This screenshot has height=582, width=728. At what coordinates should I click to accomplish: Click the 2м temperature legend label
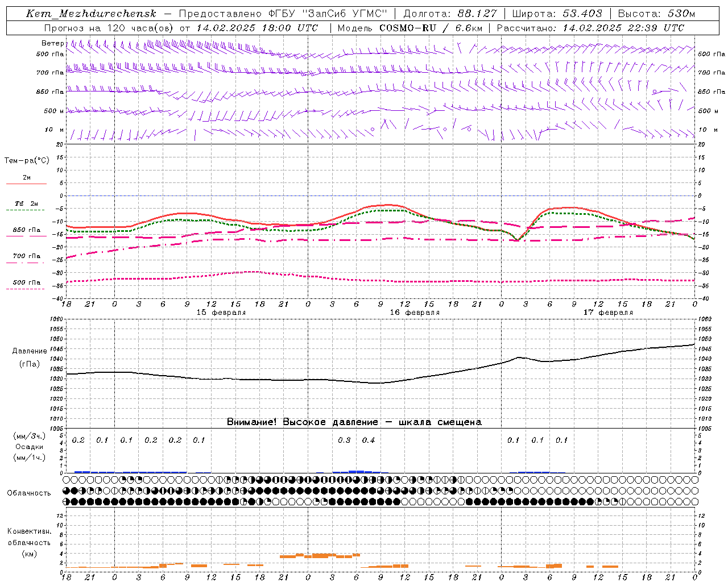(27, 177)
